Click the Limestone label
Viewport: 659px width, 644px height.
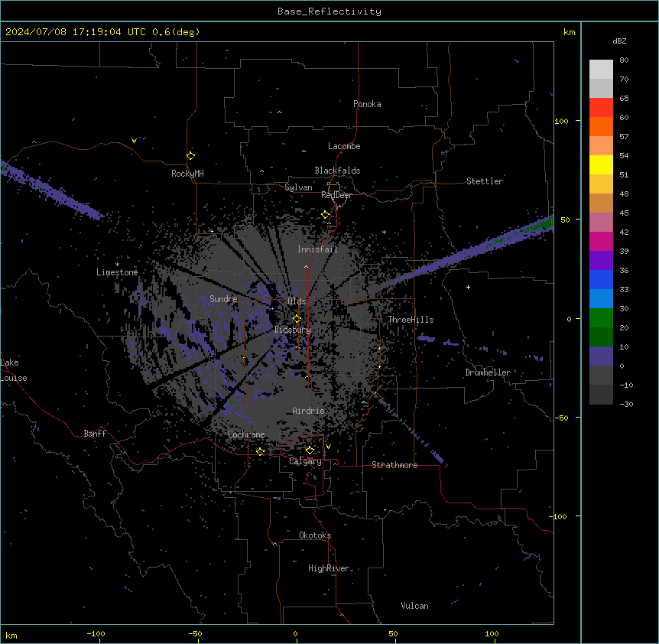117,272
